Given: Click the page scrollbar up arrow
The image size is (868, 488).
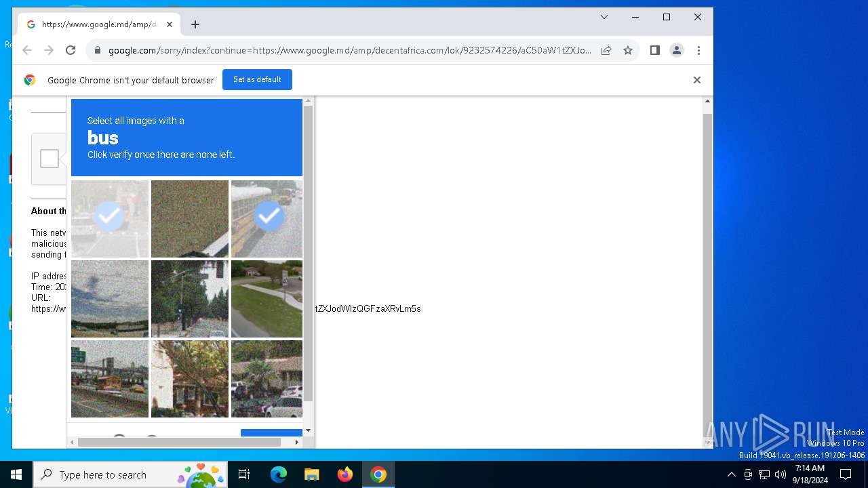Looking at the screenshot, I should pyautogui.click(x=707, y=102).
